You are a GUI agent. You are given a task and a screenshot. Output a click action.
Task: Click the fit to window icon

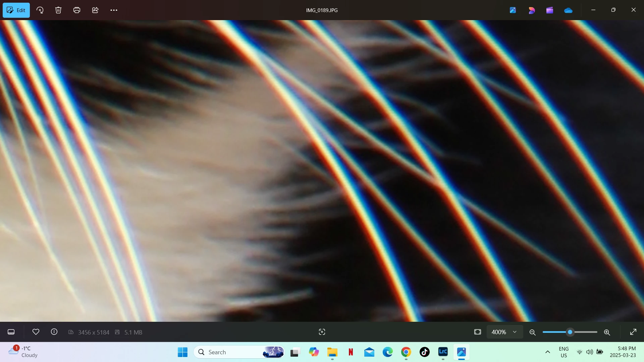click(478, 332)
